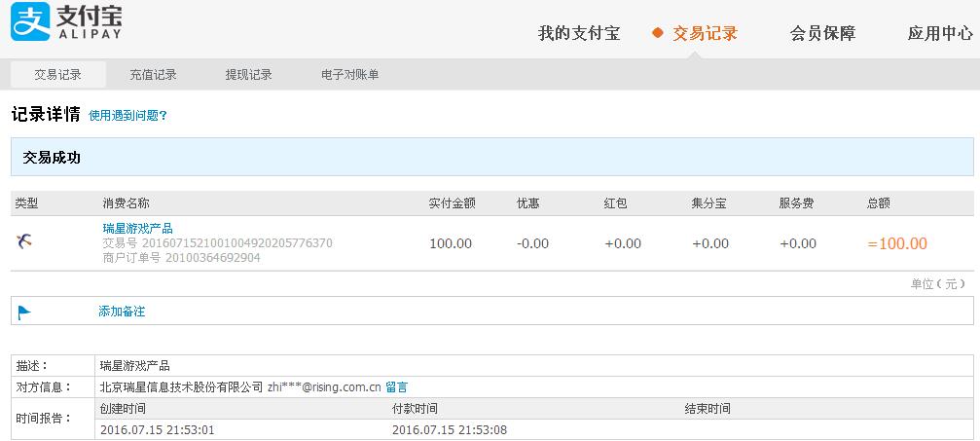Click the paid amount 100.00
The height and width of the screenshot is (441, 980).
[x=451, y=243]
